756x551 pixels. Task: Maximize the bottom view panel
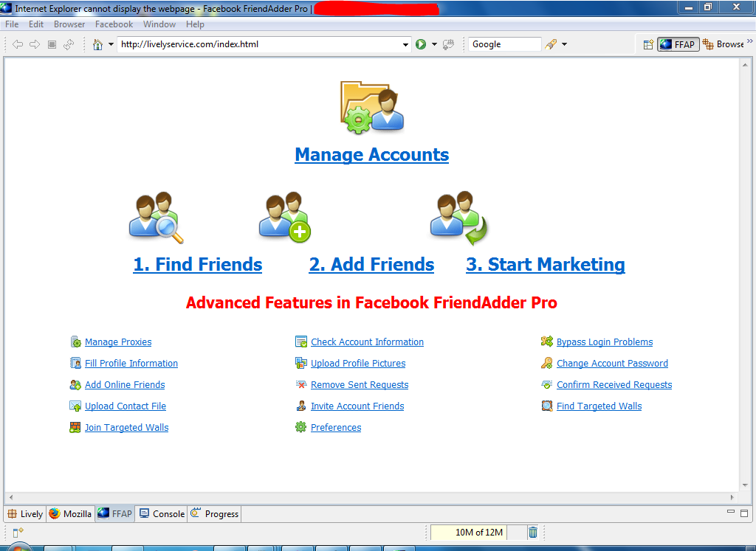click(x=744, y=513)
